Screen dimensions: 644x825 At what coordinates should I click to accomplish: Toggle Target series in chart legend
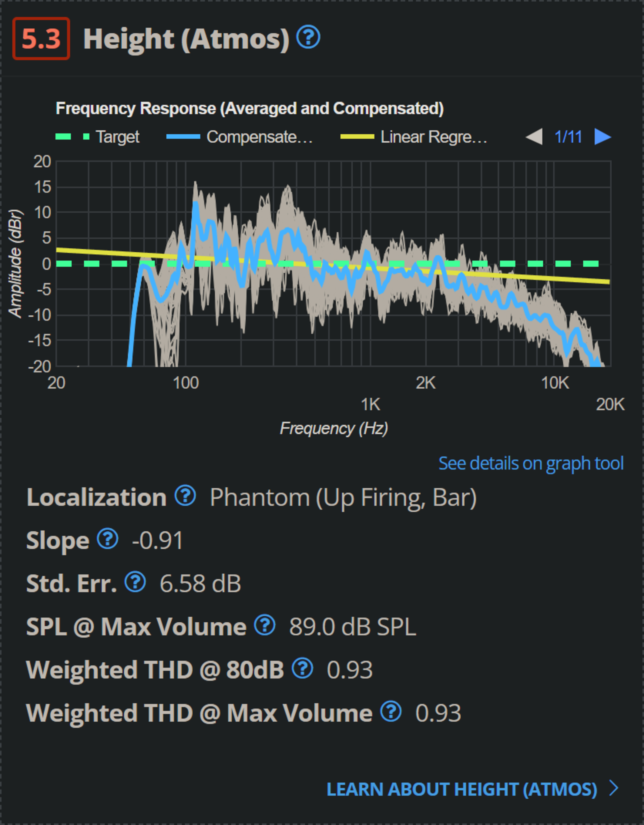117,137
